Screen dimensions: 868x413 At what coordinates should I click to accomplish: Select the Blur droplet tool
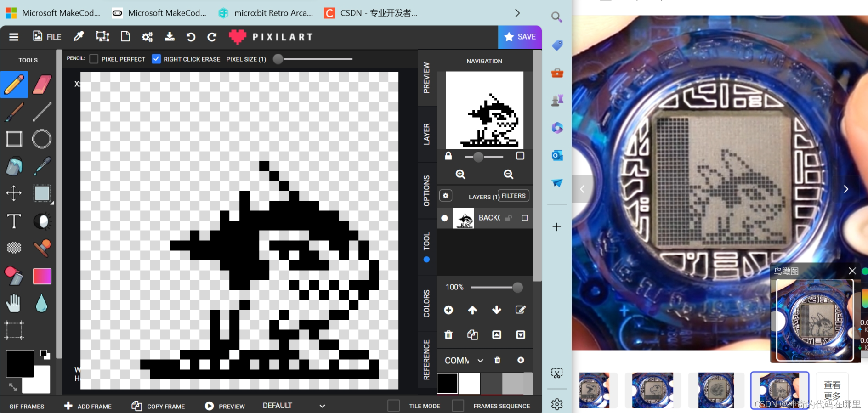click(x=42, y=303)
